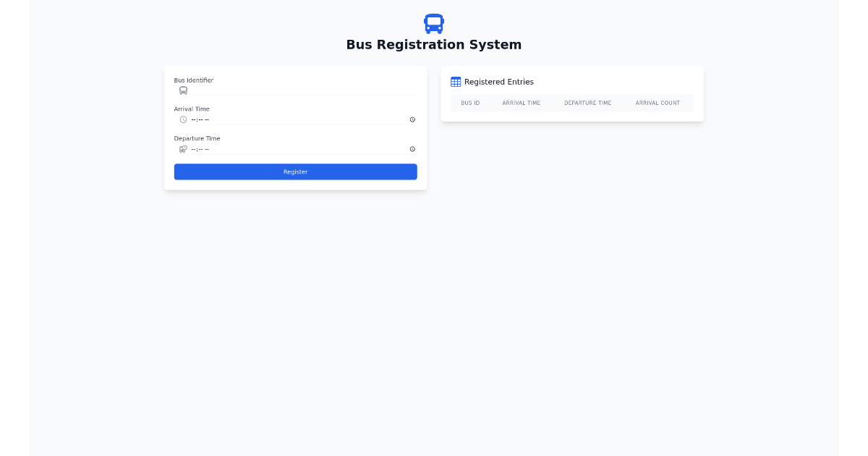The height and width of the screenshot is (456, 868).
Task: Select the BUS ID column header
Action: 470,103
